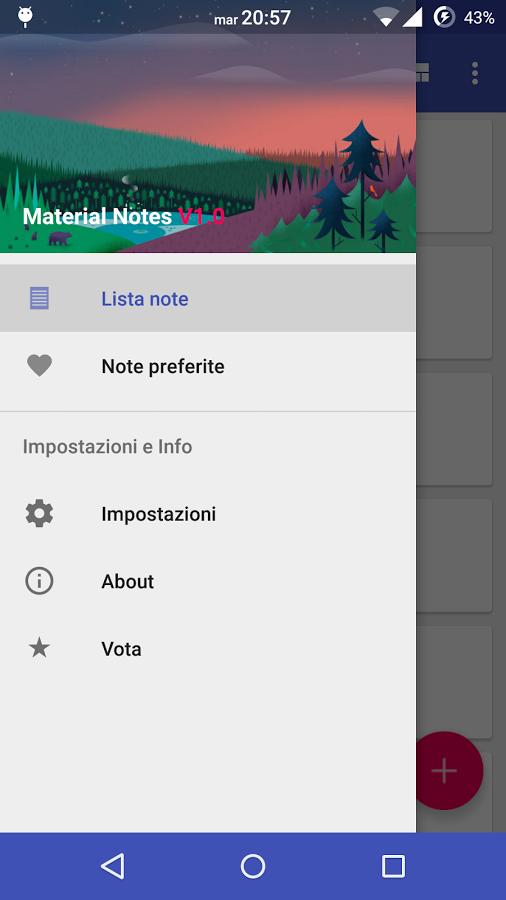Screen dimensions: 506x900
Task: Tap the Android back navigation button
Action: [x=112, y=866]
